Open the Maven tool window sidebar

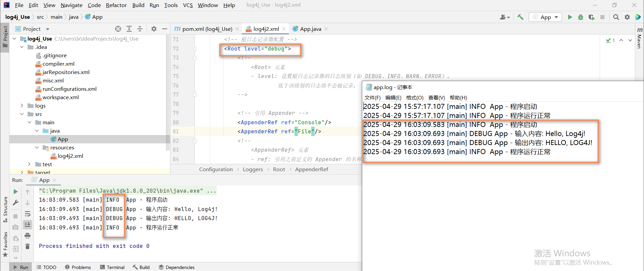point(639,38)
